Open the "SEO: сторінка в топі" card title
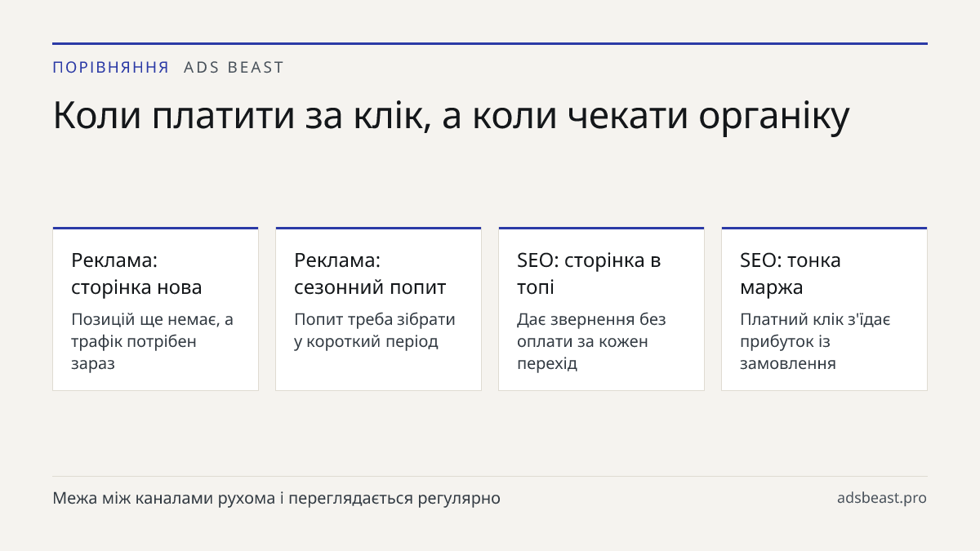980x551 pixels. [x=589, y=273]
